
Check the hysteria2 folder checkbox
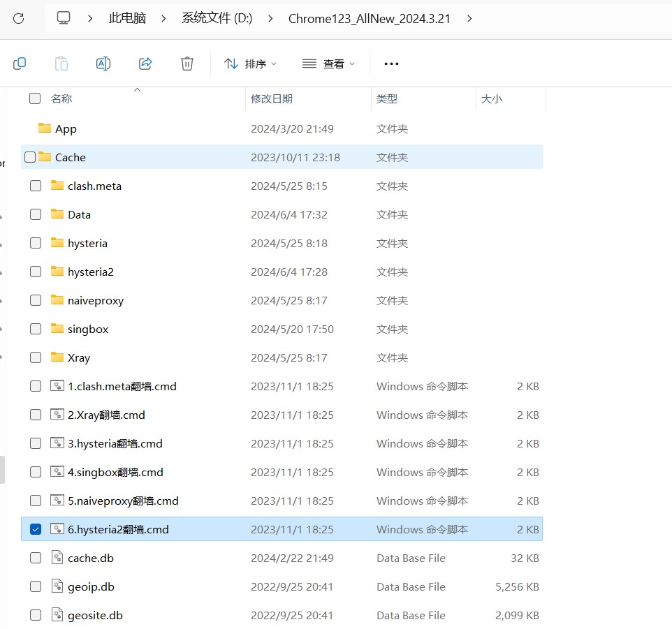click(x=36, y=272)
